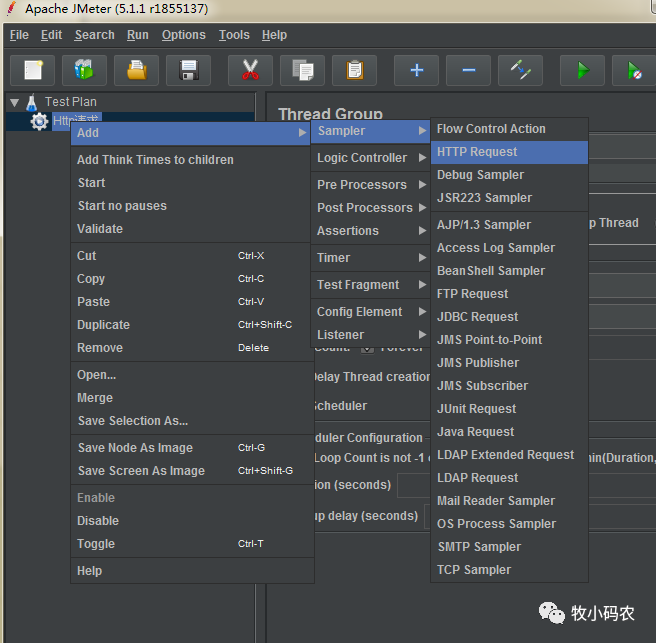Select the Test Plan tree item
This screenshot has width=656, height=643.
point(71,102)
